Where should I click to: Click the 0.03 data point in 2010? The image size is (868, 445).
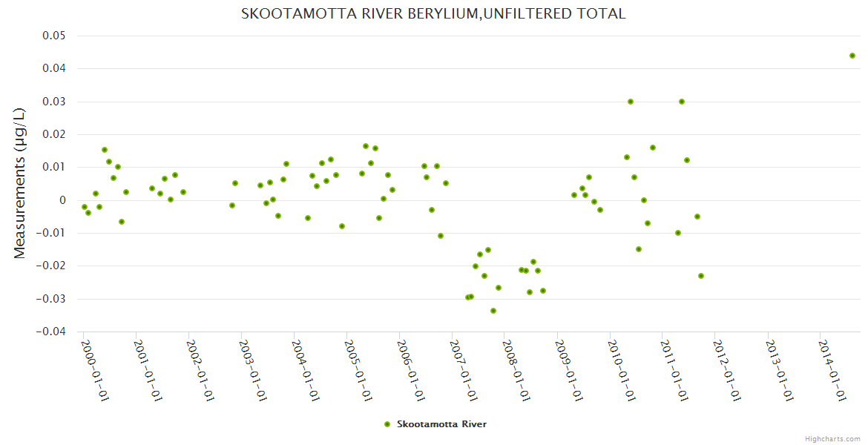(x=631, y=102)
